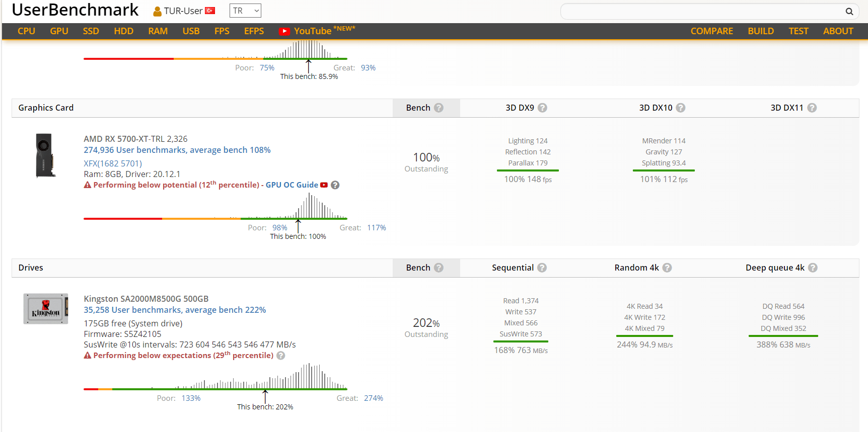868x432 pixels.
Task: Click the YouTube play icon in navbar
Action: point(284,31)
